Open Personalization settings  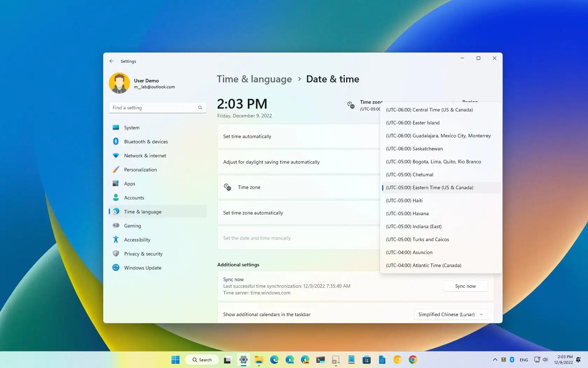tap(140, 170)
